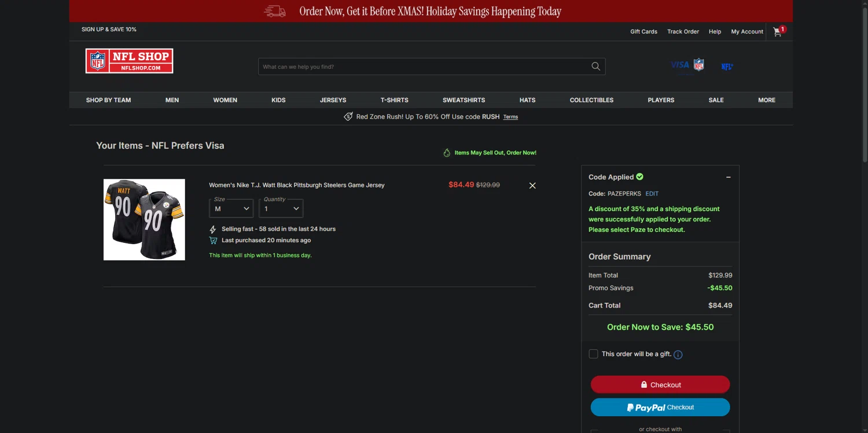Open the Size dropdown
The height and width of the screenshot is (433, 868).
coord(231,208)
